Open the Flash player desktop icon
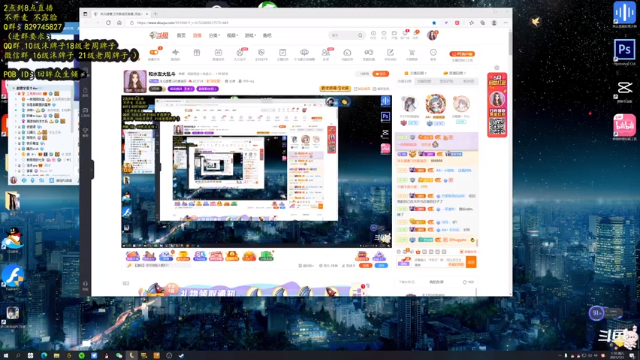This screenshot has height=360, width=640. pyautogui.click(x=13, y=276)
